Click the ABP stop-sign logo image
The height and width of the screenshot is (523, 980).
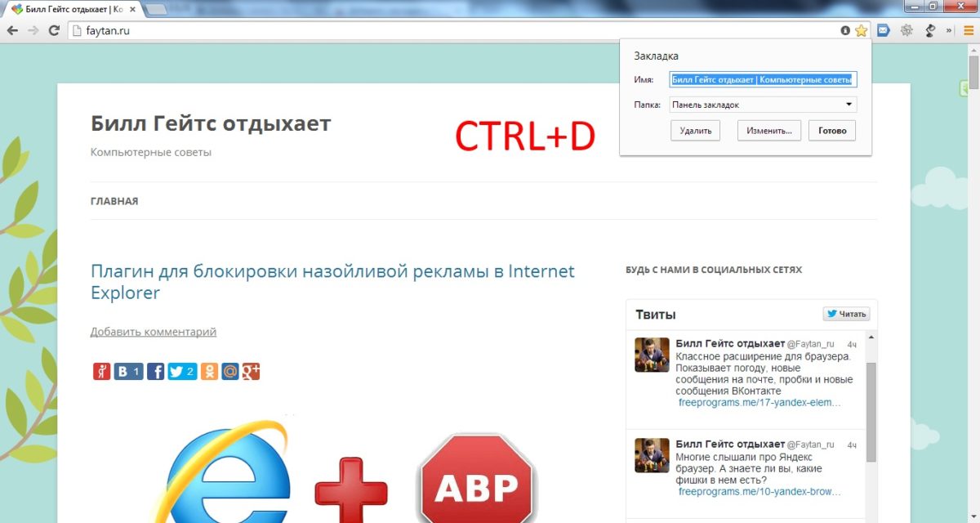(477, 479)
